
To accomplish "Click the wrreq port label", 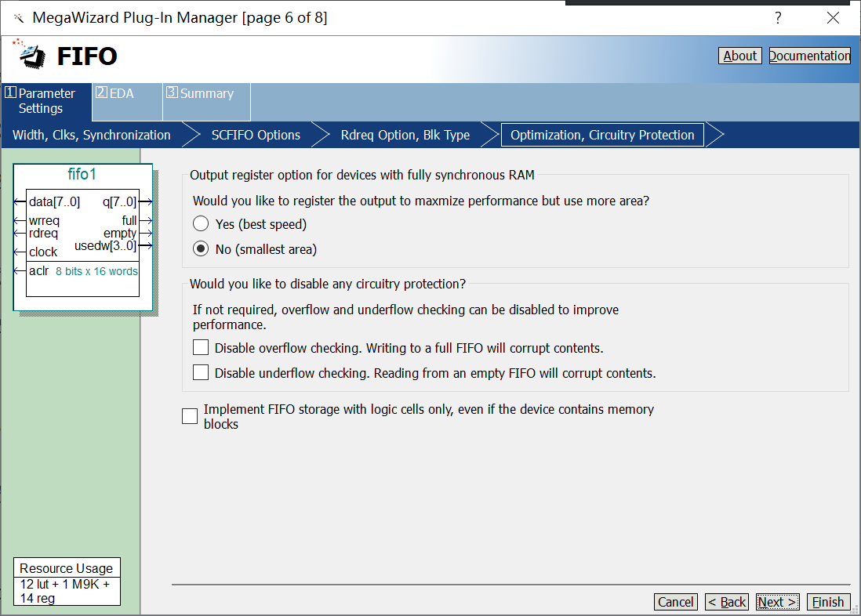I will (44, 221).
